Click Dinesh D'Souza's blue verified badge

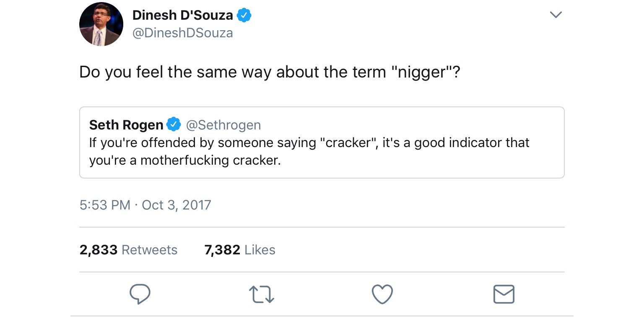click(x=244, y=16)
